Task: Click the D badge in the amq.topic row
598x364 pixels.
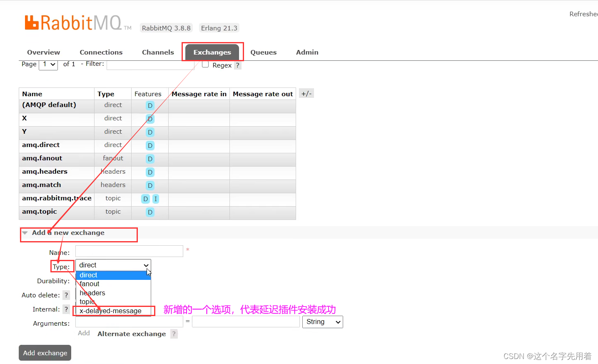Action: pyautogui.click(x=150, y=212)
